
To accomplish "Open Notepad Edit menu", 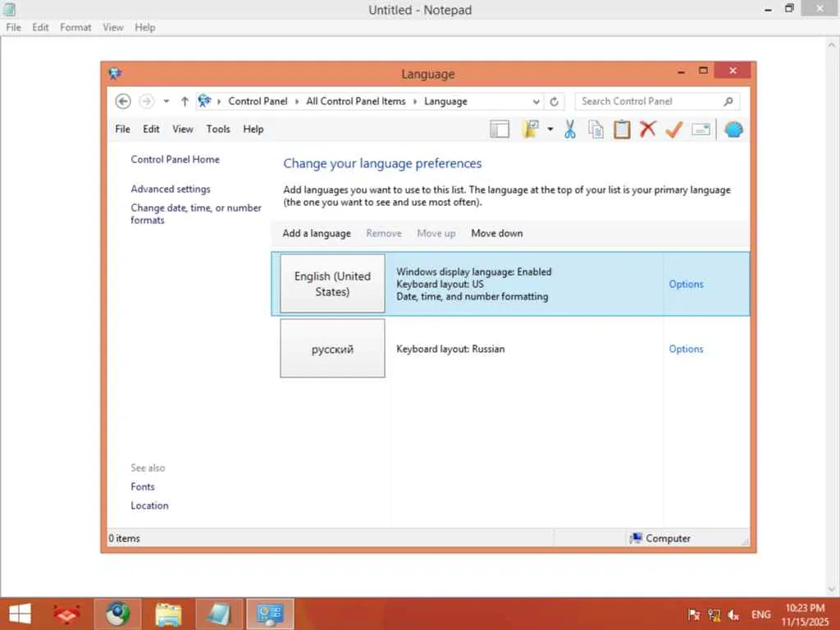I will pyautogui.click(x=40, y=27).
